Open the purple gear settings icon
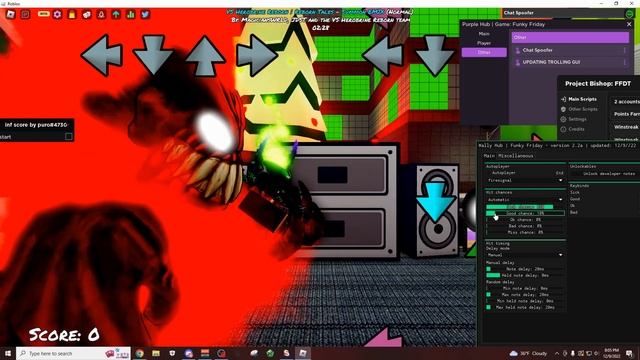This screenshot has width=640, height=360. (x=57, y=14)
